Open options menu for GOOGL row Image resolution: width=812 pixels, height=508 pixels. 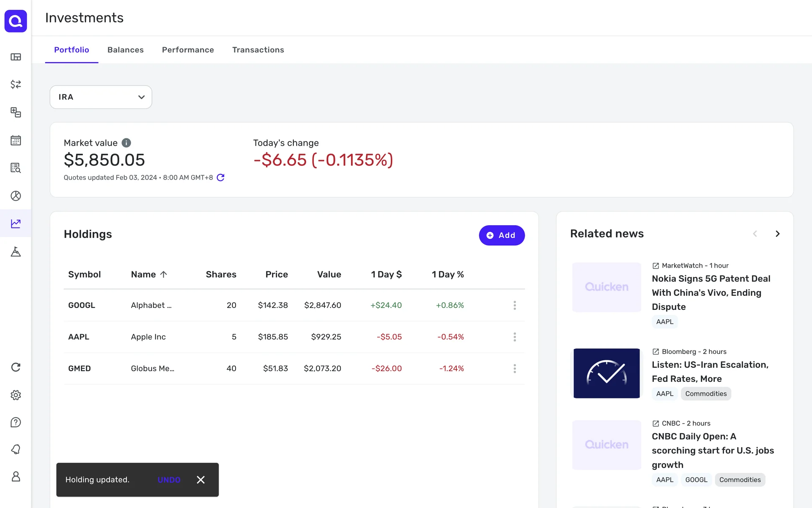tap(514, 305)
